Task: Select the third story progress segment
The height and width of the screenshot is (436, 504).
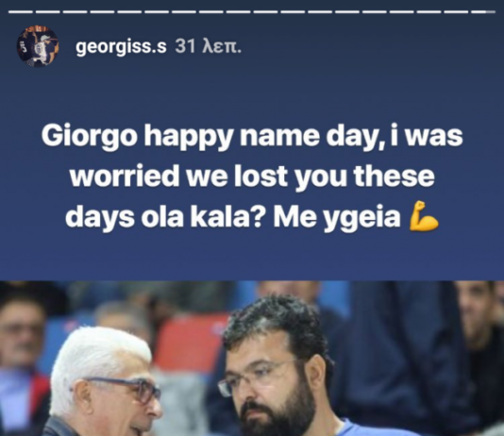Action: [75, 12]
